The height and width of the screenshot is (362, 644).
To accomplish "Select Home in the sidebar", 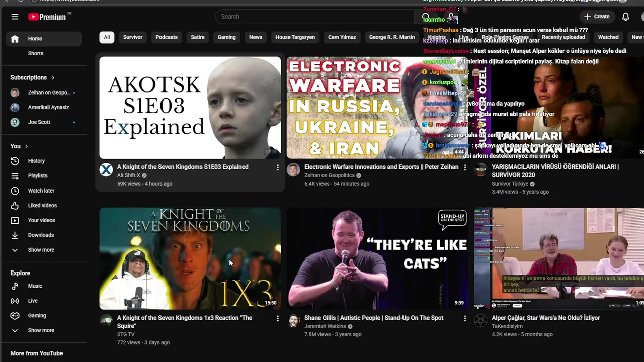I will click(x=44, y=39).
